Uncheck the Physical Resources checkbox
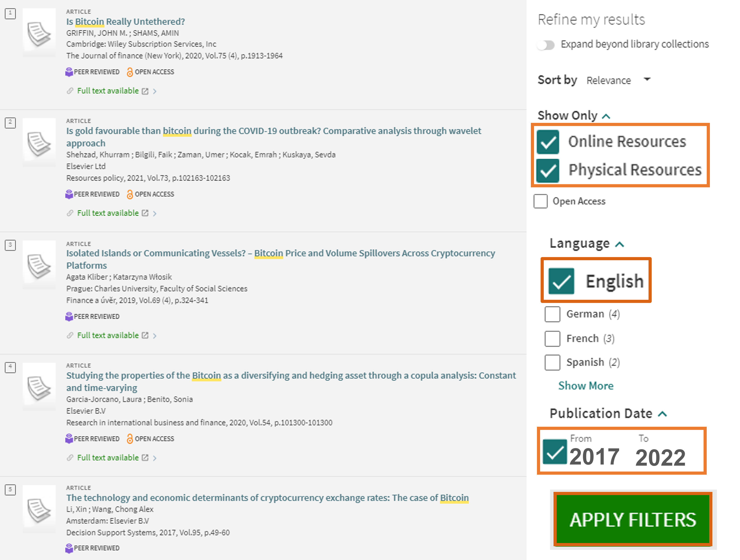Image resolution: width=740 pixels, height=560 pixels. (548, 170)
